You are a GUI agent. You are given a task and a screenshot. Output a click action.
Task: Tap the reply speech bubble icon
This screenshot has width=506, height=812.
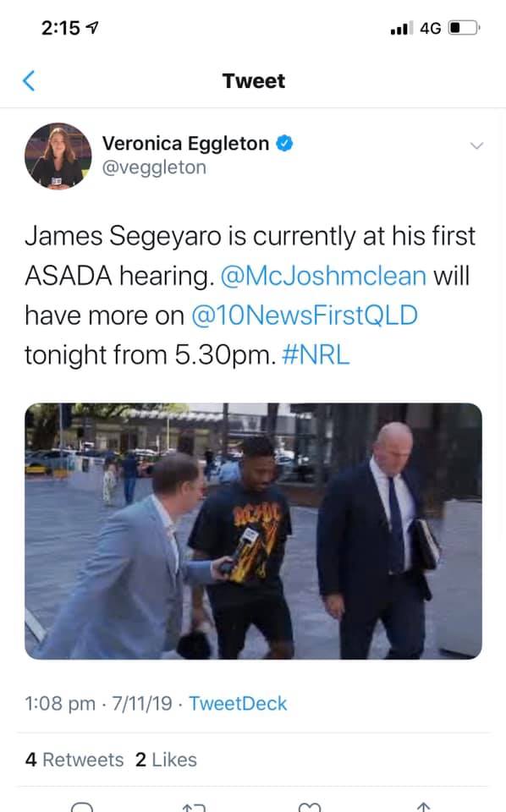81,807
